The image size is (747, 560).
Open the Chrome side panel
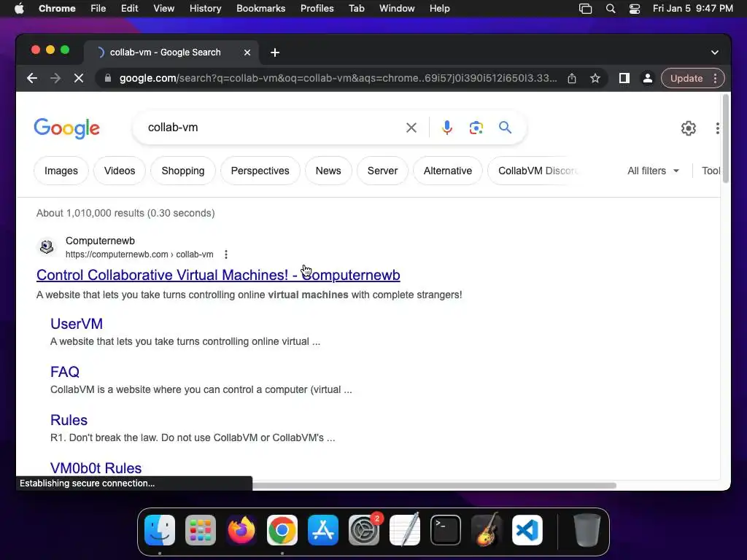(624, 78)
